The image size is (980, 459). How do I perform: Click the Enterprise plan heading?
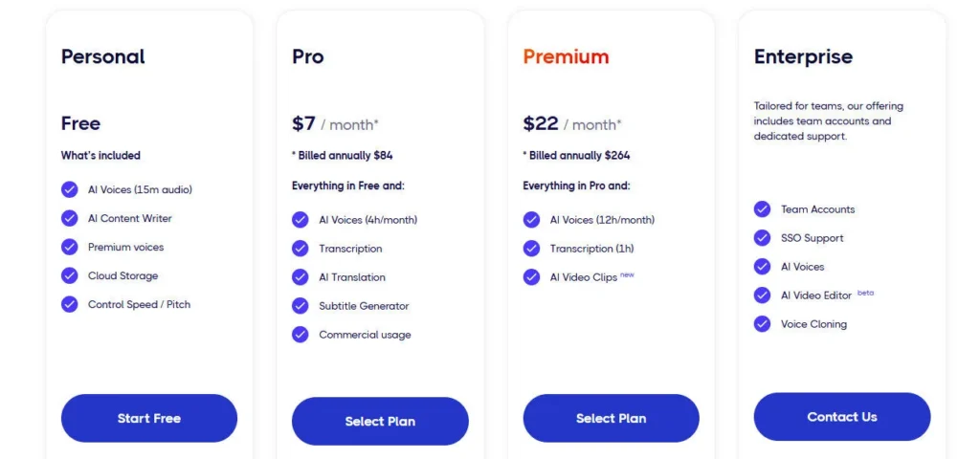803,56
